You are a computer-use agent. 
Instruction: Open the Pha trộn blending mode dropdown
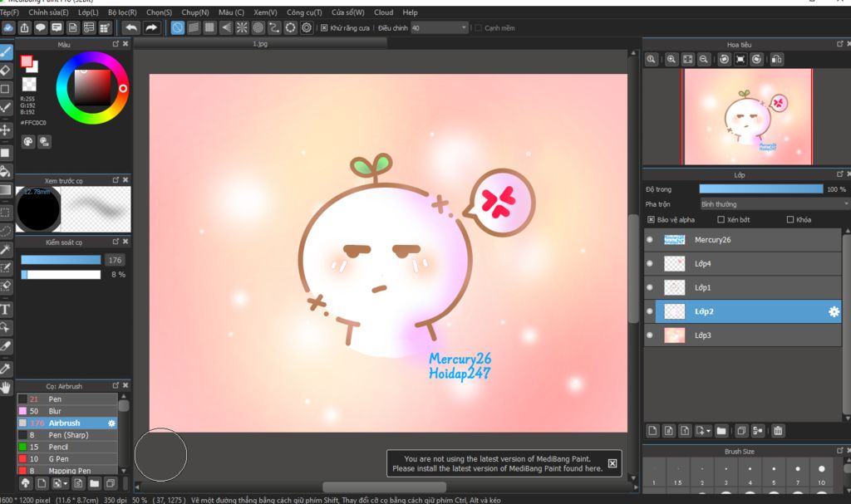[775, 204]
